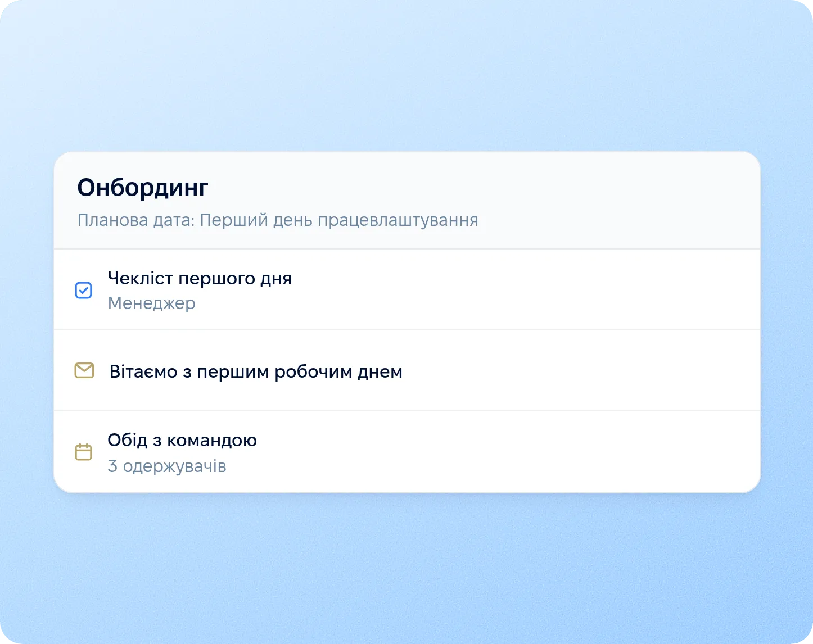Select the "Менеджер" assignee label
This screenshot has width=813, height=644.
click(152, 303)
